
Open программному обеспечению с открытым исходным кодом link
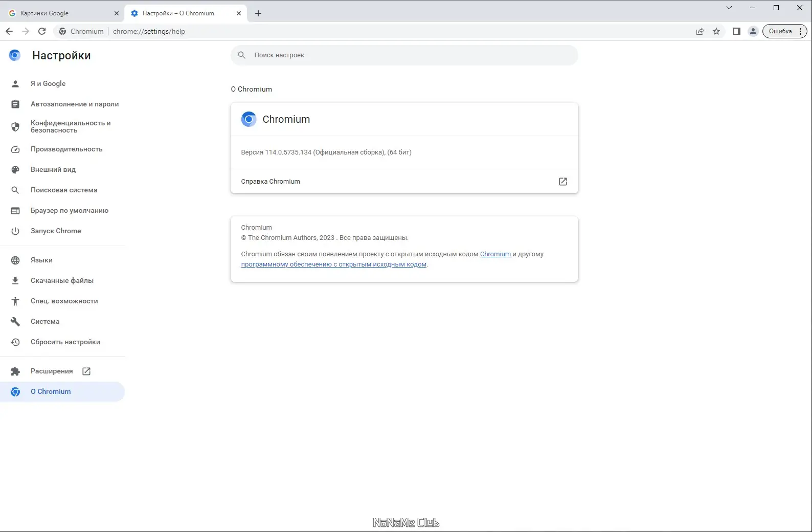[333, 264]
